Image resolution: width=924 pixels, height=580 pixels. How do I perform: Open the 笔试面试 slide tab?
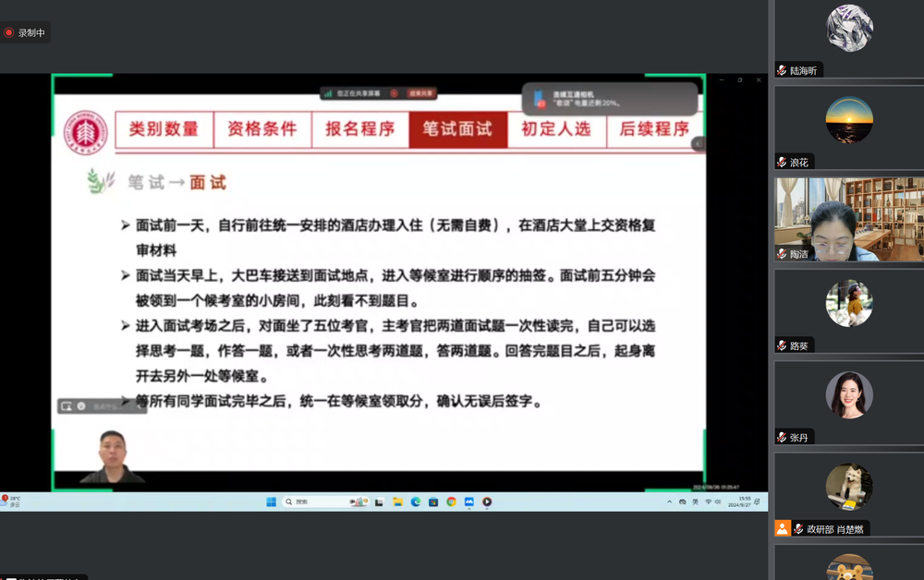pos(457,129)
